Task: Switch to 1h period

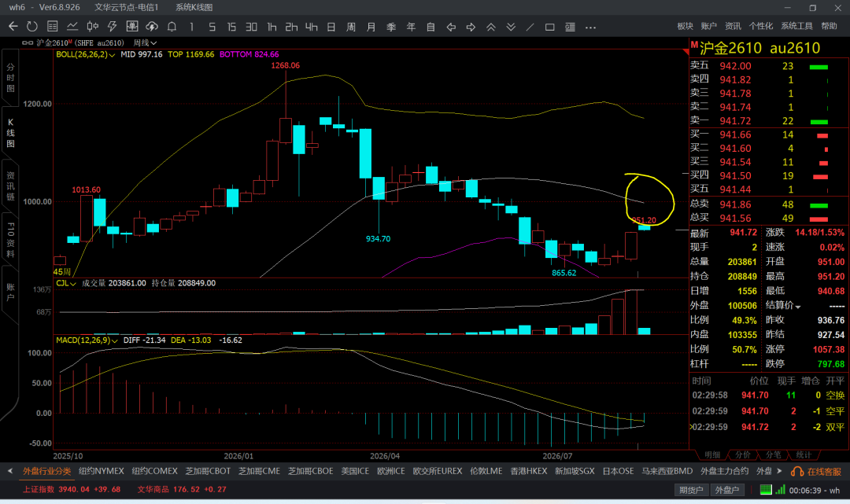Action: coord(272,27)
